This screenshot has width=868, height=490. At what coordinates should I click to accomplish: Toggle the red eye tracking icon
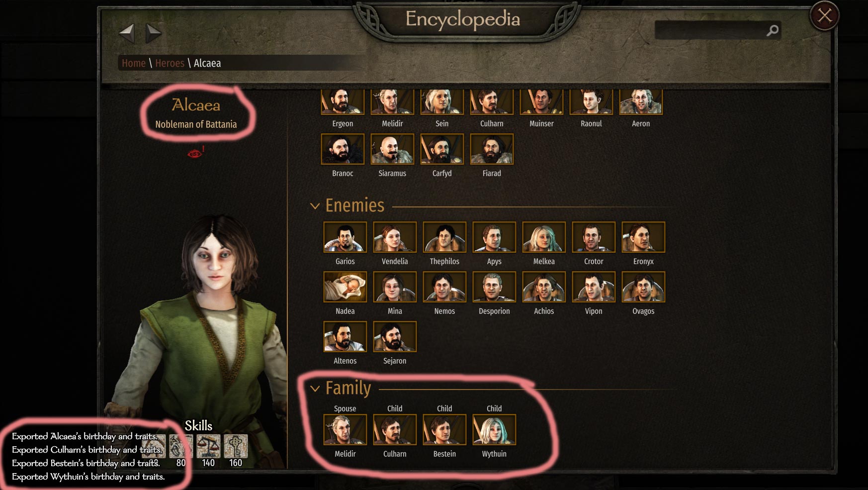coord(195,153)
